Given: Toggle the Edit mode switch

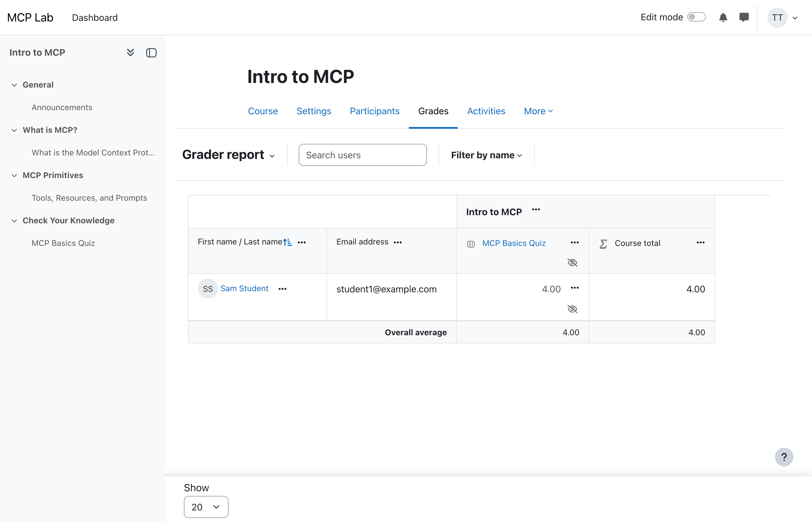Looking at the screenshot, I should point(697,17).
